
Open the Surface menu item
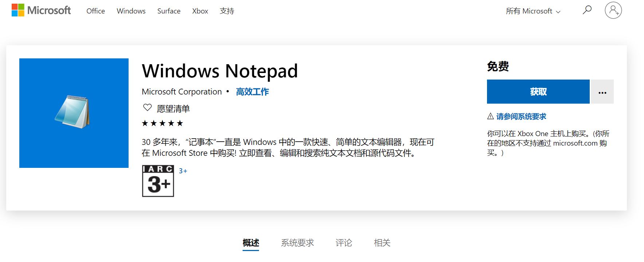(x=169, y=11)
